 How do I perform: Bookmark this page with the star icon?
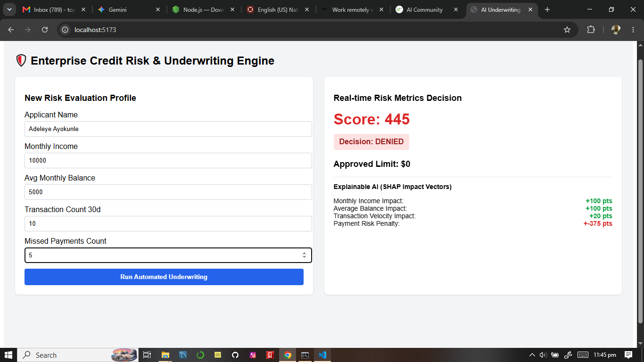[x=567, y=30]
